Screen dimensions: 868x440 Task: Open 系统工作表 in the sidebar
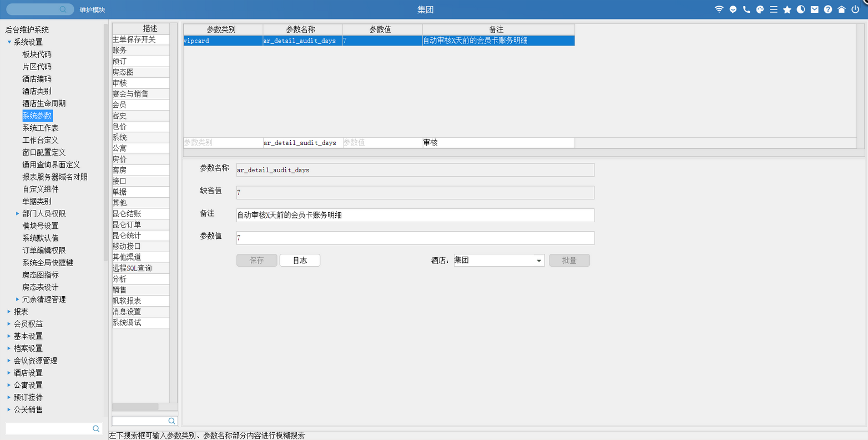pyautogui.click(x=41, y=128)
